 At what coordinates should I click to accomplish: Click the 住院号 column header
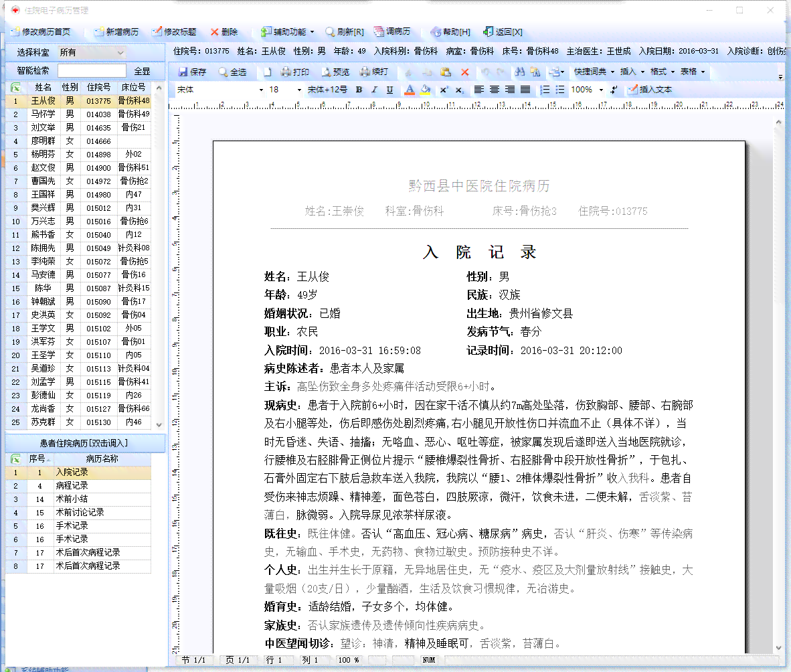point(98,87)
